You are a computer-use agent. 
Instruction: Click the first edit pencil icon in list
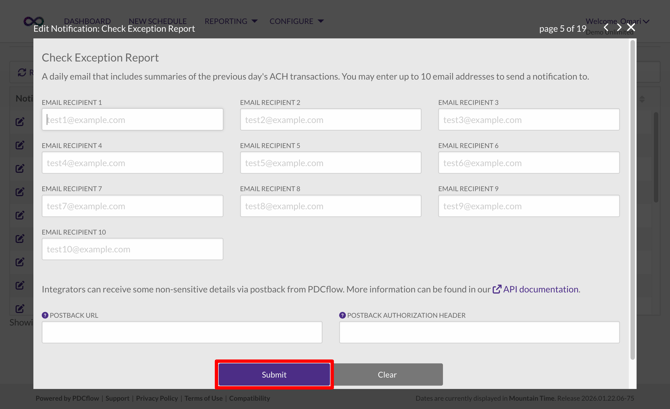tap(20, 122)
